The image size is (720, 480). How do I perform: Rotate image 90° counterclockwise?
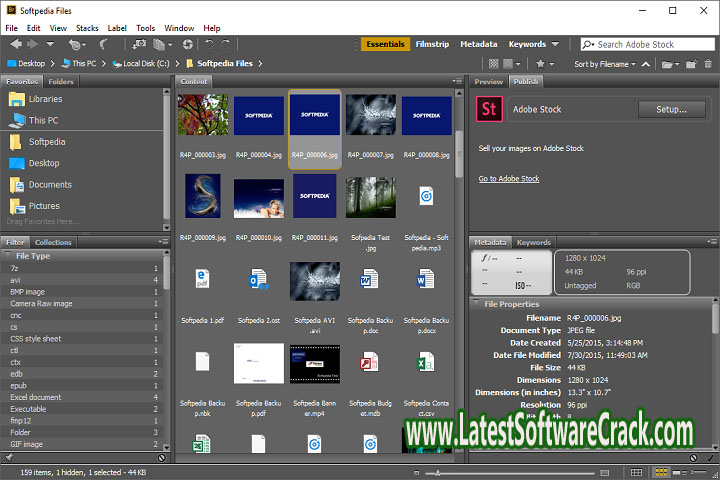[x=209, y=45]
